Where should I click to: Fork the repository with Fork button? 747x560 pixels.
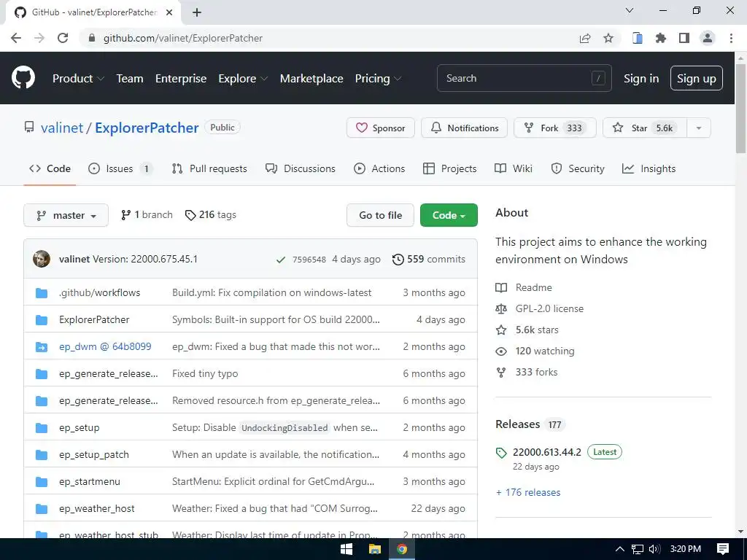tap(555, 128)
